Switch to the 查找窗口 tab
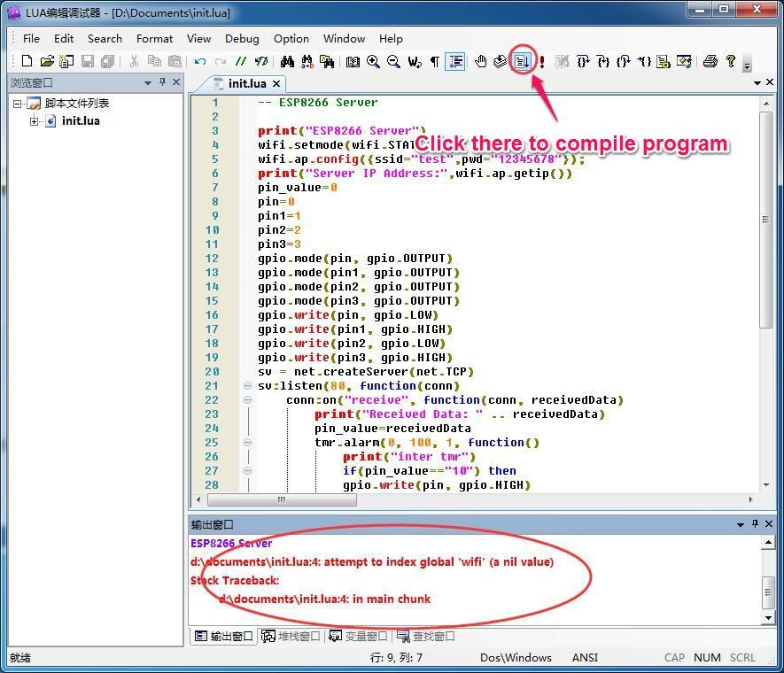This screenshot has height=673, width=784. (x=426, y=636)
